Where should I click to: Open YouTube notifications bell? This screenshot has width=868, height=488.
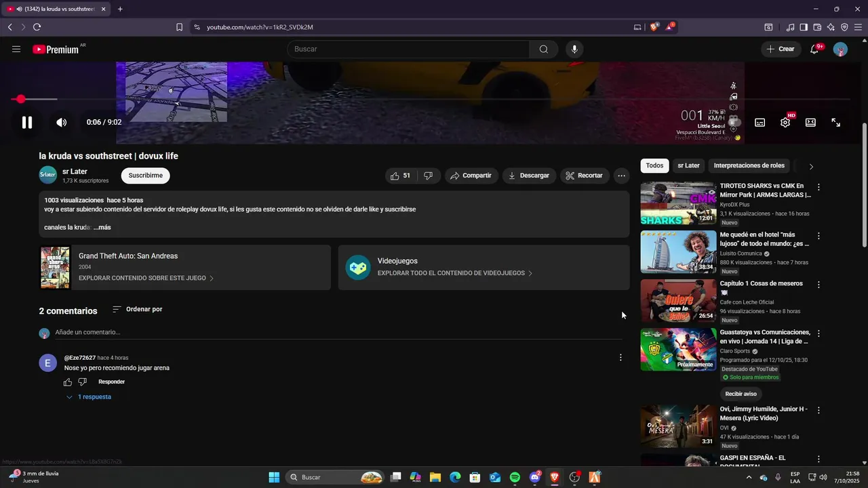[x=814, y=49]
